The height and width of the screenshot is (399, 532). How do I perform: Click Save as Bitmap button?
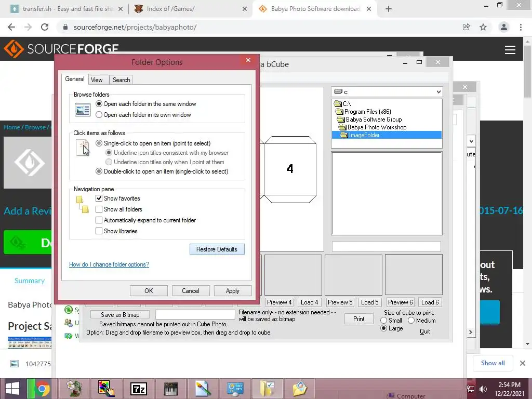click(120, 314)
